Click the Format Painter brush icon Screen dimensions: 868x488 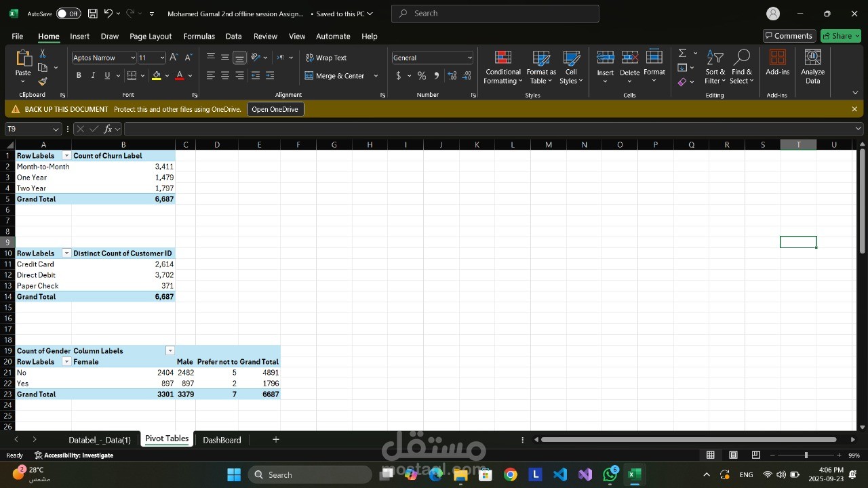[x=43, y=81]
